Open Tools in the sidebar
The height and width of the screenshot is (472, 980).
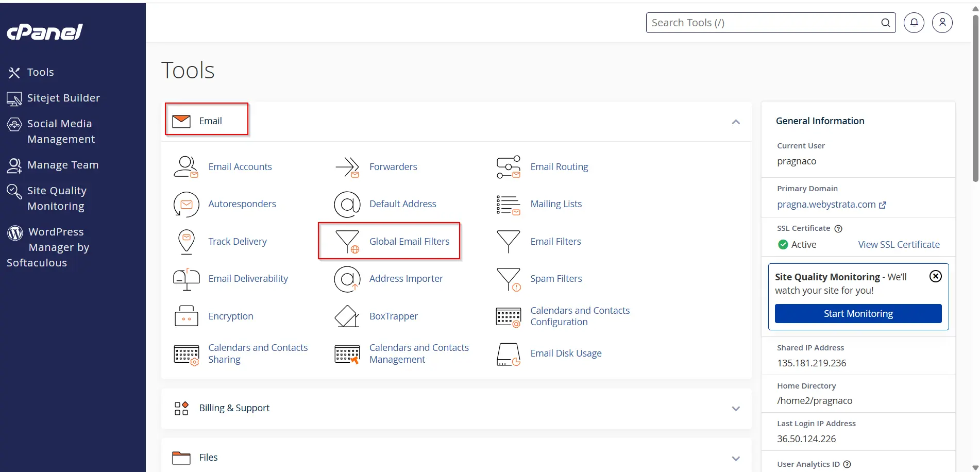point(40,72)
